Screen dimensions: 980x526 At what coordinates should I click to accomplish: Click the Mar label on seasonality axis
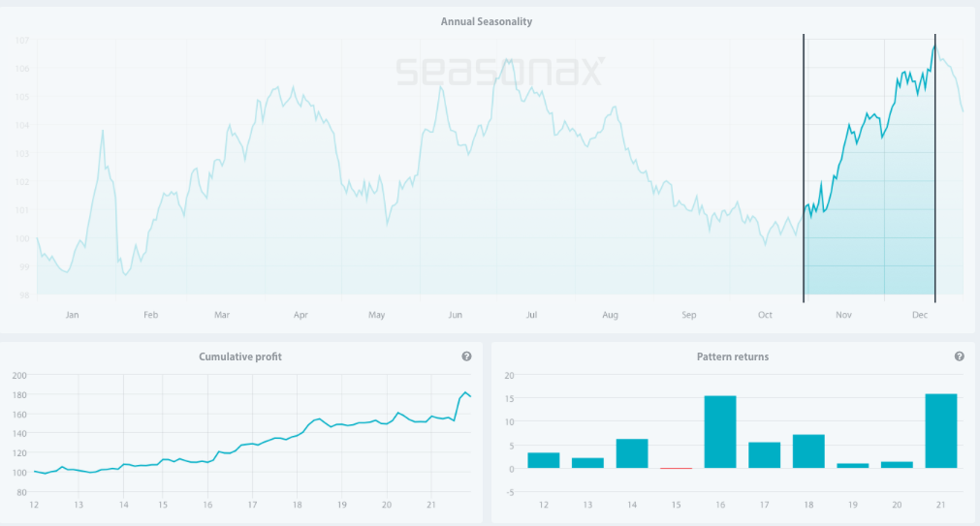pyautogui.click(x=222, y=315)
